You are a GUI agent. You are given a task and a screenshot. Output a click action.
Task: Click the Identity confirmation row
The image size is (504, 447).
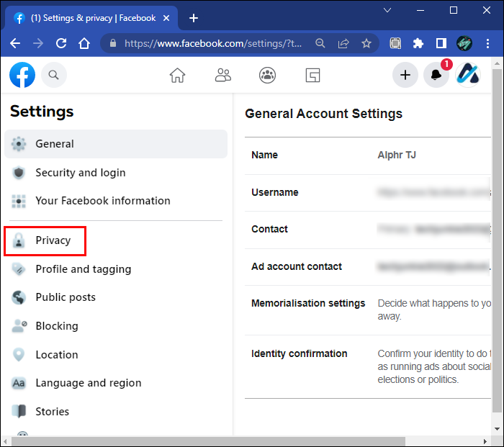[x=299, y=353]
